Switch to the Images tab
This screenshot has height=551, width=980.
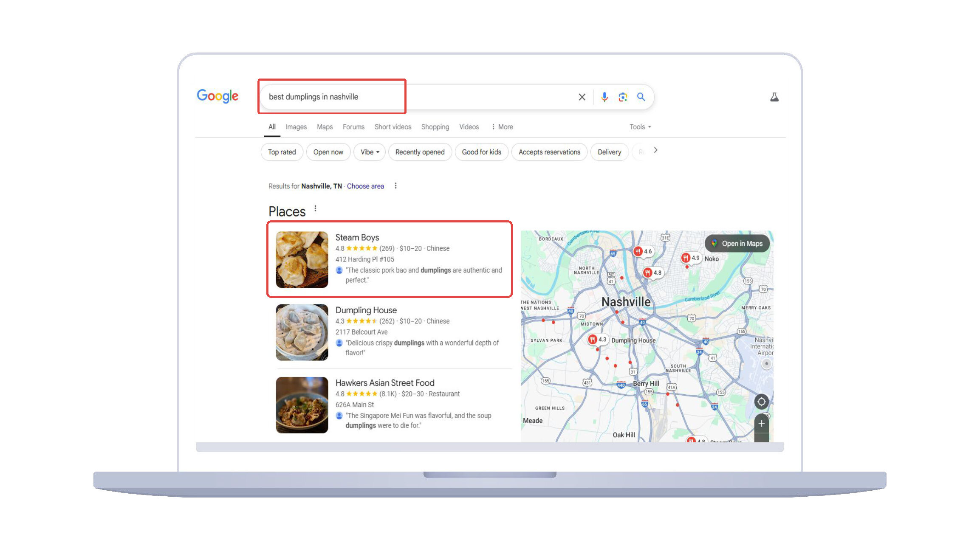tap(296, 127)
